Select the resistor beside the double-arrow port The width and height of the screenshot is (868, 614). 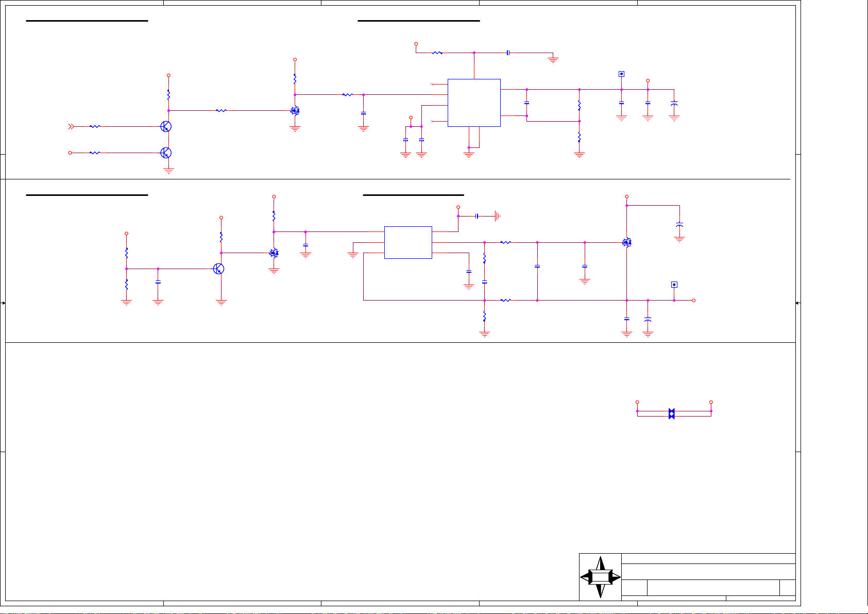(x=95, y=126)
